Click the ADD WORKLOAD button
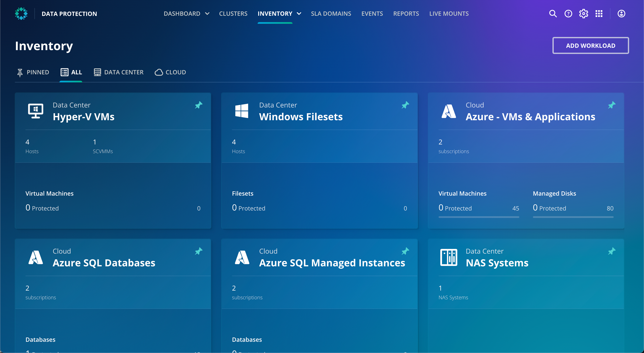The image size is (644, 353). tap(590, 45)
